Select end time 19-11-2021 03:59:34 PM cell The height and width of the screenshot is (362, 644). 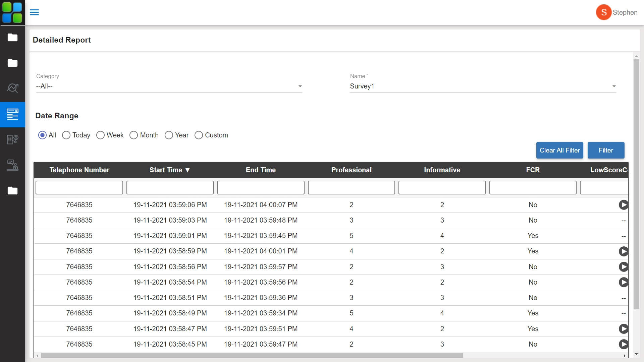(x=261, y=313)
